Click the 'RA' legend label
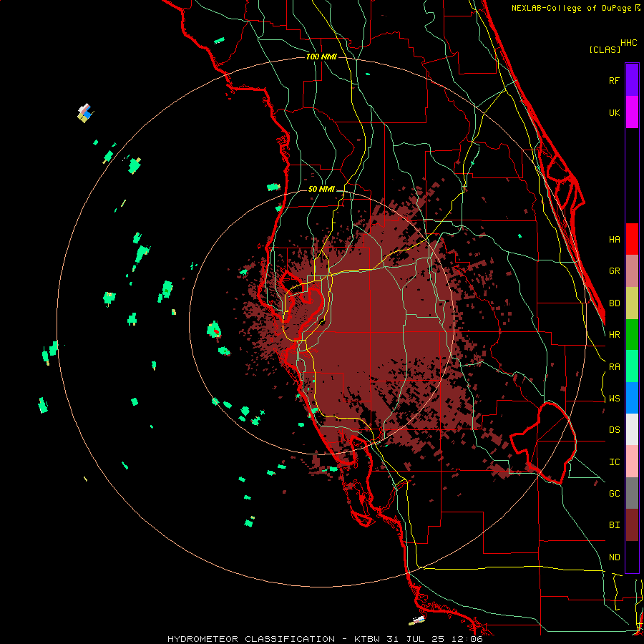The width and height of the screenshot is (644, 644). (x=614, y=367)
